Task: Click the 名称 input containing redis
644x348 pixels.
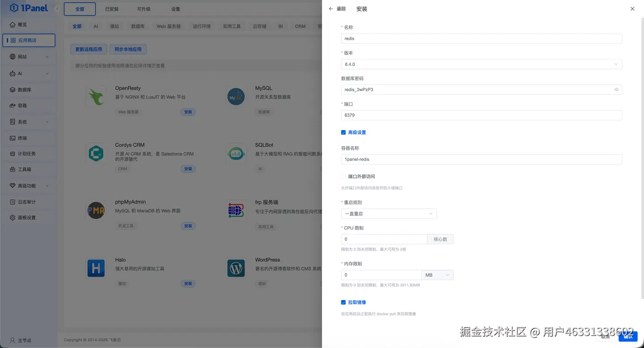Action: 481,38
